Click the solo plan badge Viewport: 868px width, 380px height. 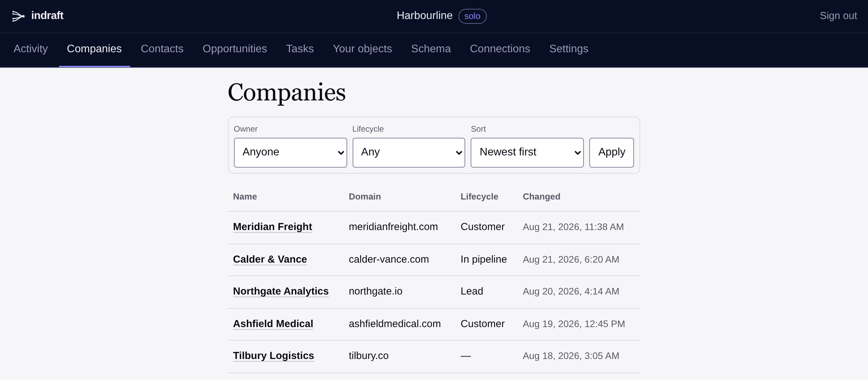click(472, 16)
